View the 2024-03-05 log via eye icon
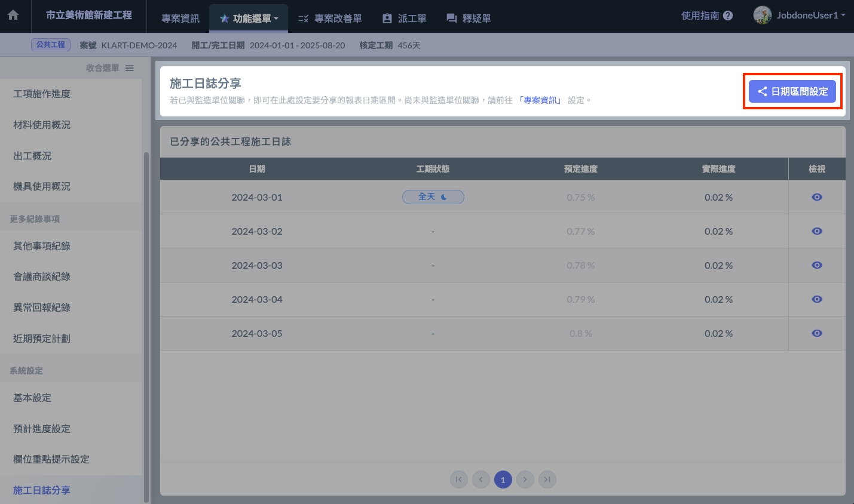This screenshot has width=854, height=504. click(817, 333)
